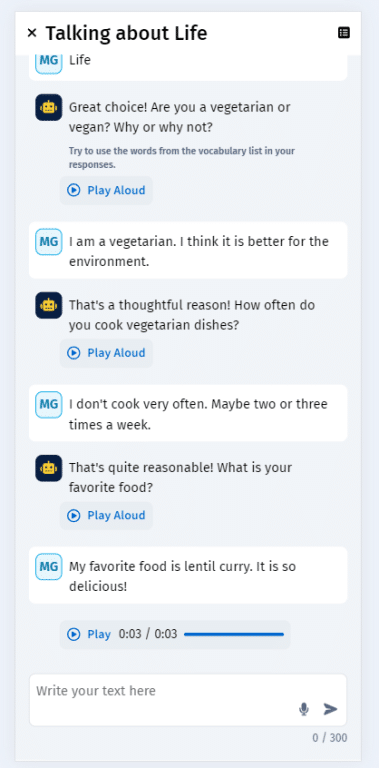
Task: Click MG avatar next to vegetarian answer
Action: tap(48, 241)
